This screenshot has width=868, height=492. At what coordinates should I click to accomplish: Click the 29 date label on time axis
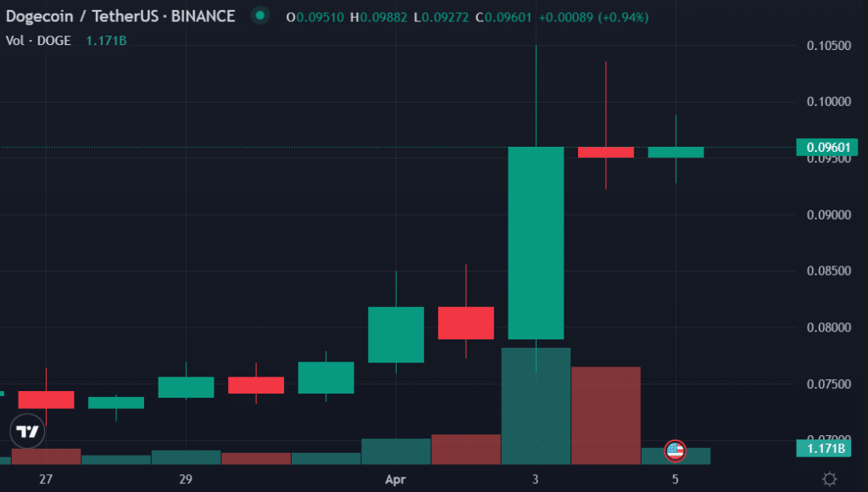(x=186, y=478)
